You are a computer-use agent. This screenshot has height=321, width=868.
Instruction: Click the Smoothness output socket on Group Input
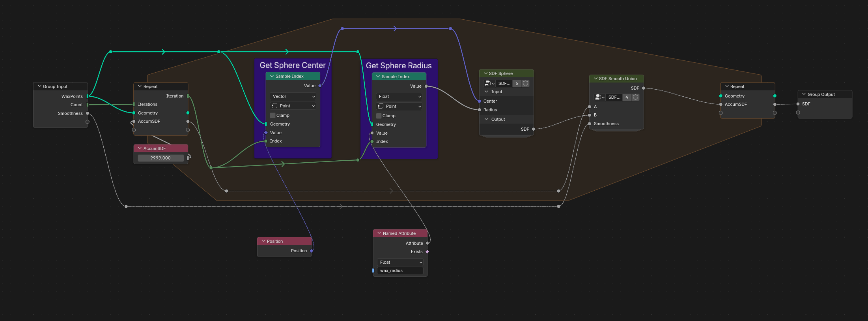pyautogui.click(x=88, y=113)
